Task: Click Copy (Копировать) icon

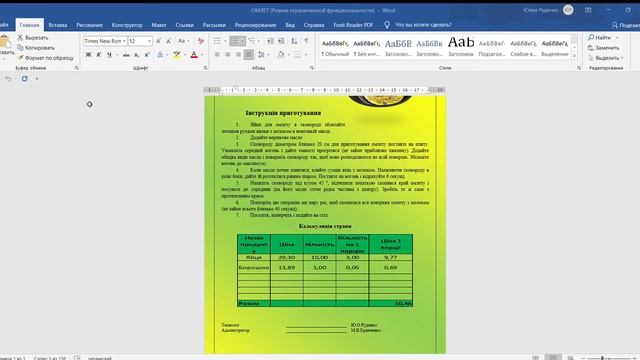Action: [20, 48]
